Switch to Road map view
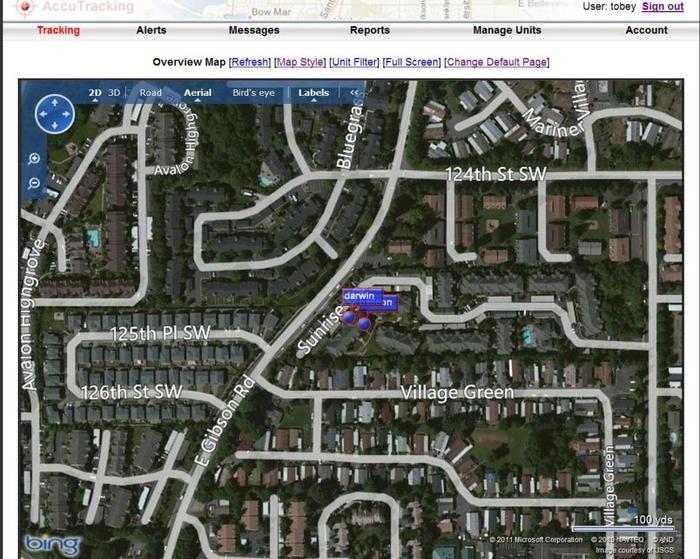Screen dimensions: 700x559 (x=150, y=93)
